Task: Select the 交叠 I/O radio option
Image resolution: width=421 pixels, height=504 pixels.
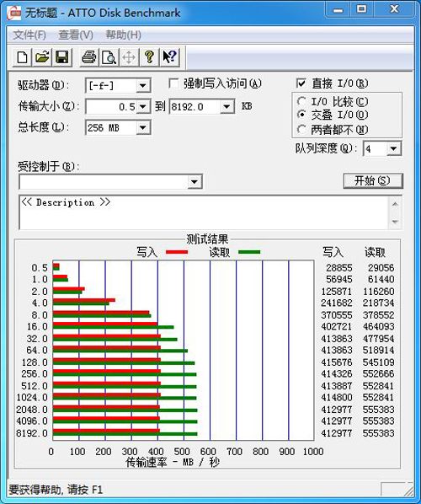Action: [x=301, y=115]
